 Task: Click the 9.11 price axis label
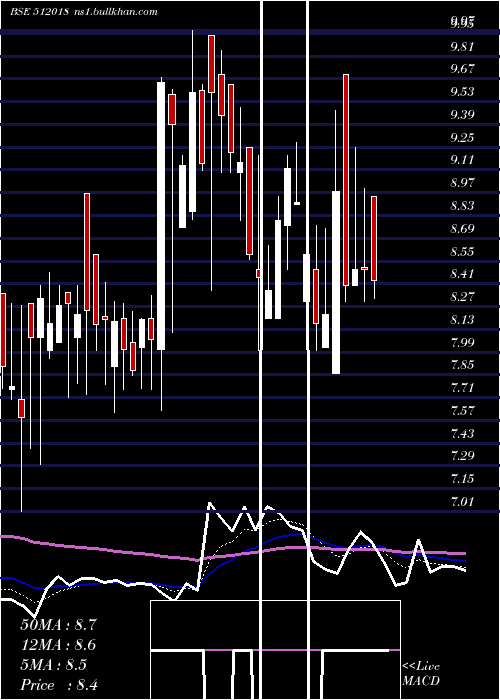[x=462, y=160]
